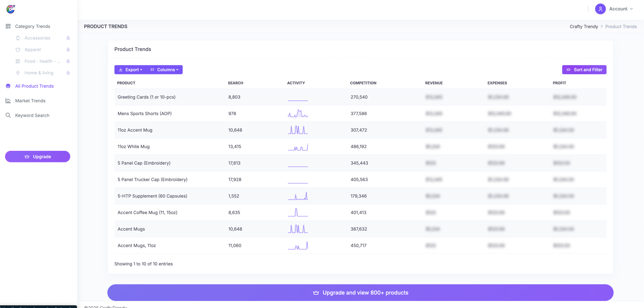The image size is (644, 308).
Task: Open the layers icon next to All Product Trends
Action: pyautogui.click(x=8, y=86)
